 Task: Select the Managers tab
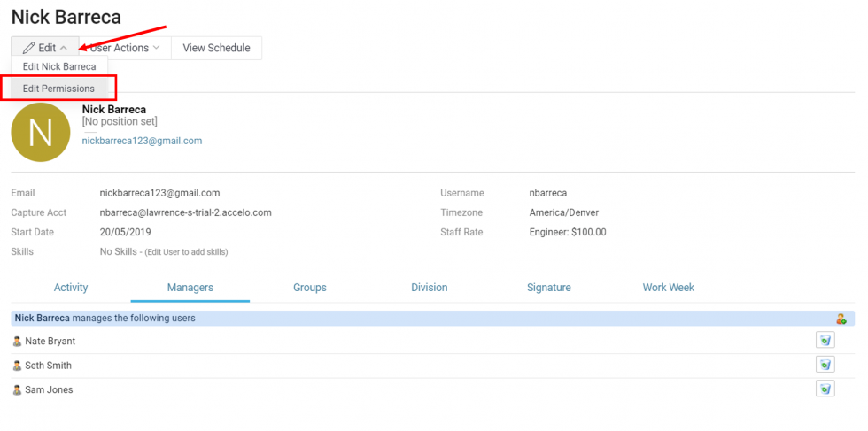click(190, 288)
